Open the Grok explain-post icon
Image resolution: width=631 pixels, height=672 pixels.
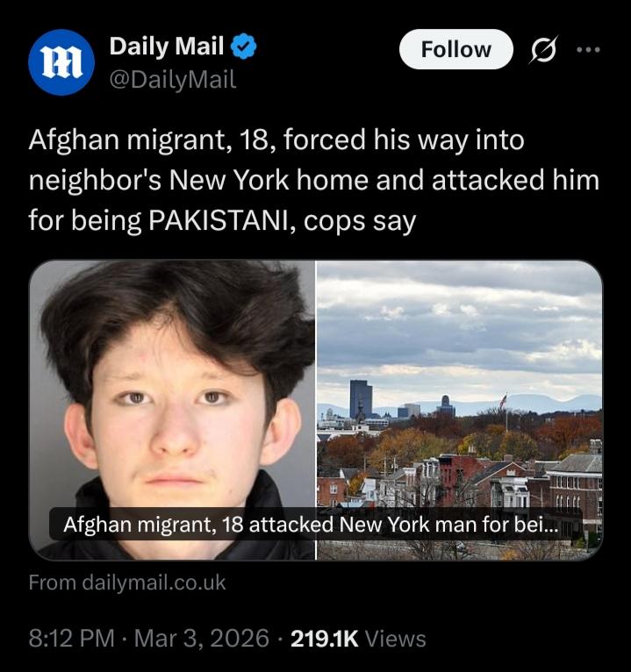coord(543,50)
